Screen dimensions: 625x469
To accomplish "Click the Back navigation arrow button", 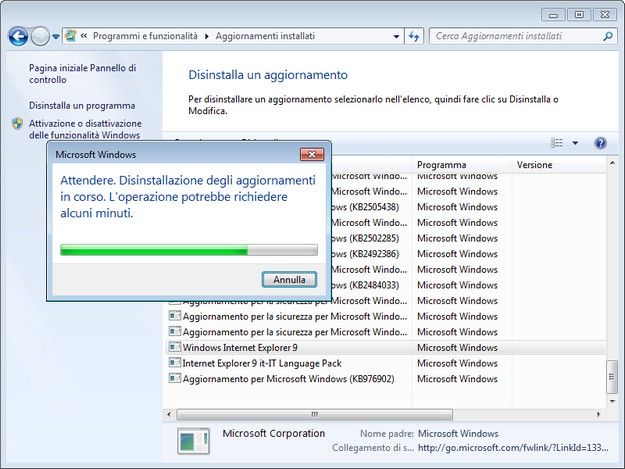I will point(18,37).
